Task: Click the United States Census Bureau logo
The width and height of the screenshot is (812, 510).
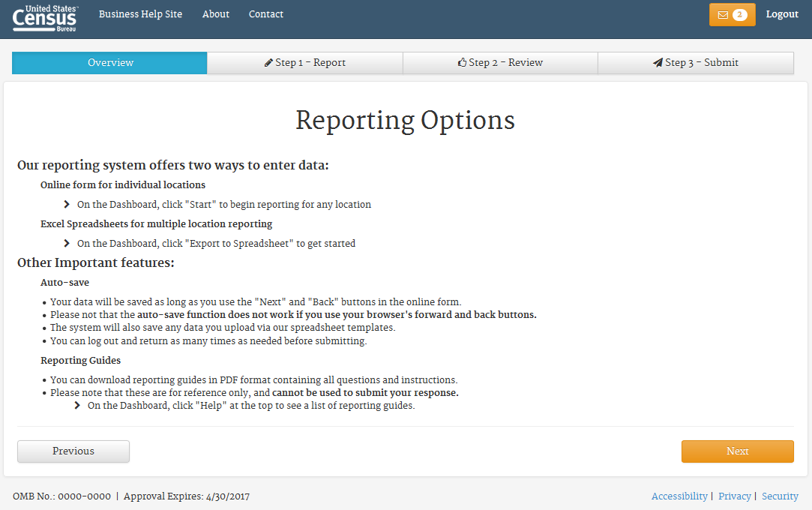Action: [x=44, y=19]
